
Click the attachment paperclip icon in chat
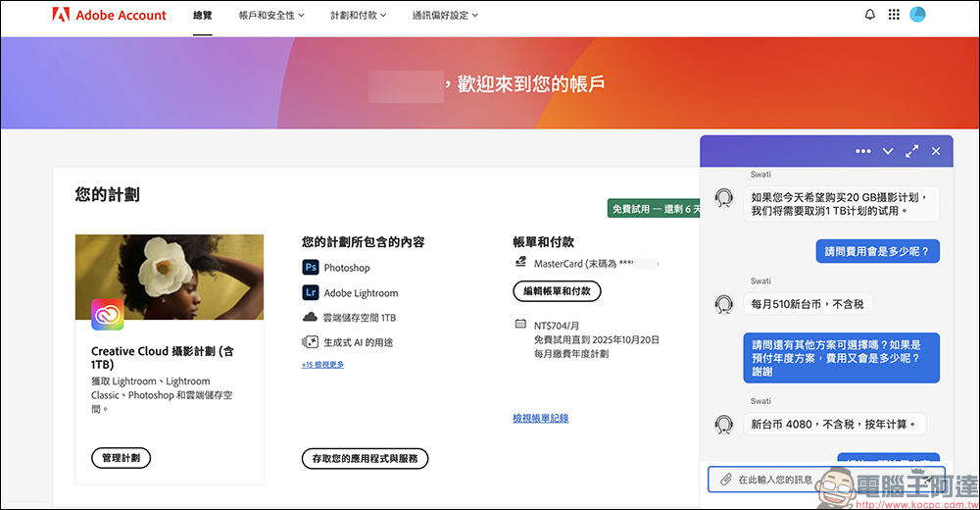725,480
